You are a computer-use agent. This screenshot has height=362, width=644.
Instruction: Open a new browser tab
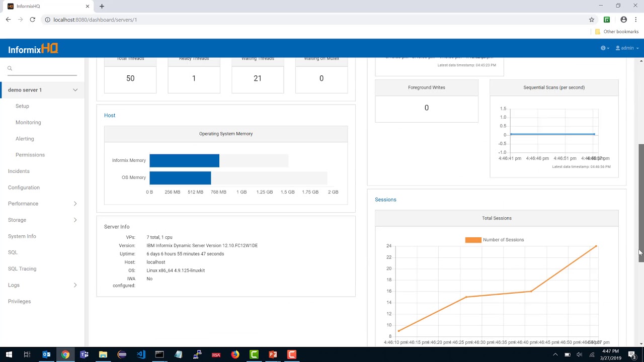(x=102, y=7)
